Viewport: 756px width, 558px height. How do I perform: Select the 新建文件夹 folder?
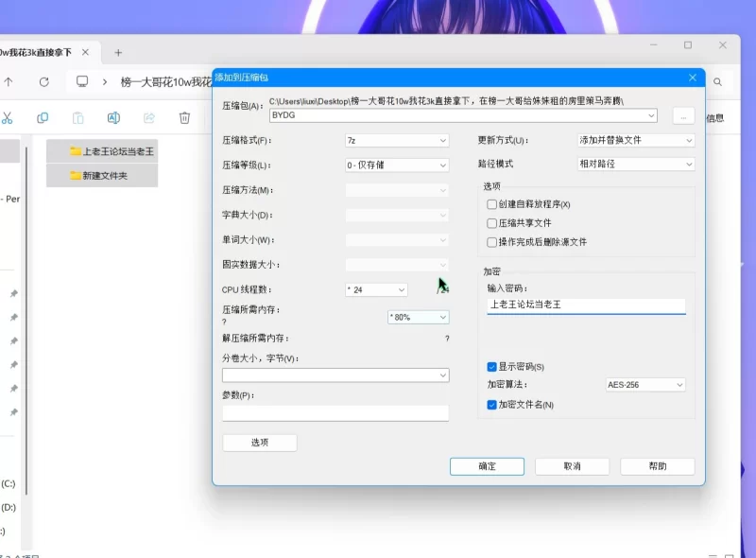tap(102, 176)
